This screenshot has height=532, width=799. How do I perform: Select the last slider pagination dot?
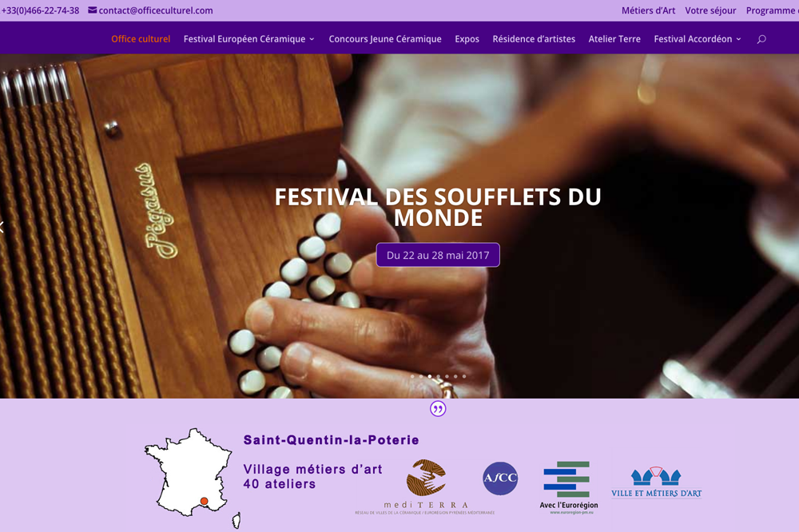[464, 376]
